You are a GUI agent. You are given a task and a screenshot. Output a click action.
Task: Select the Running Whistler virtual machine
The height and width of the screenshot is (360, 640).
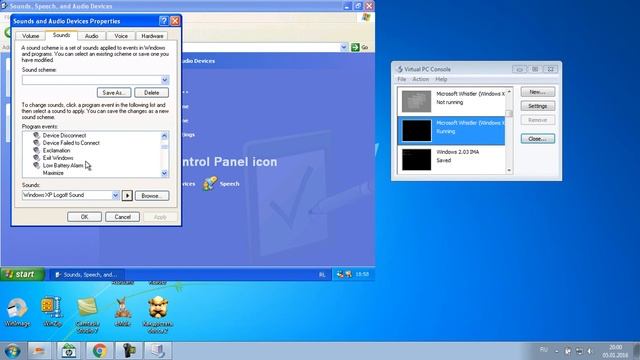click(x=451, y=130)
